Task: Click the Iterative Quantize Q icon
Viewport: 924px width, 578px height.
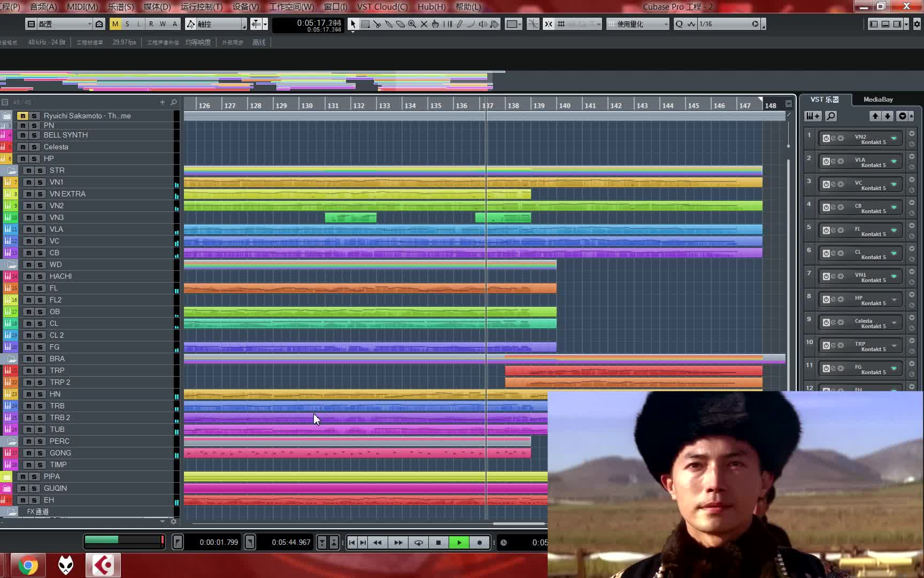Action: point(679,24)
